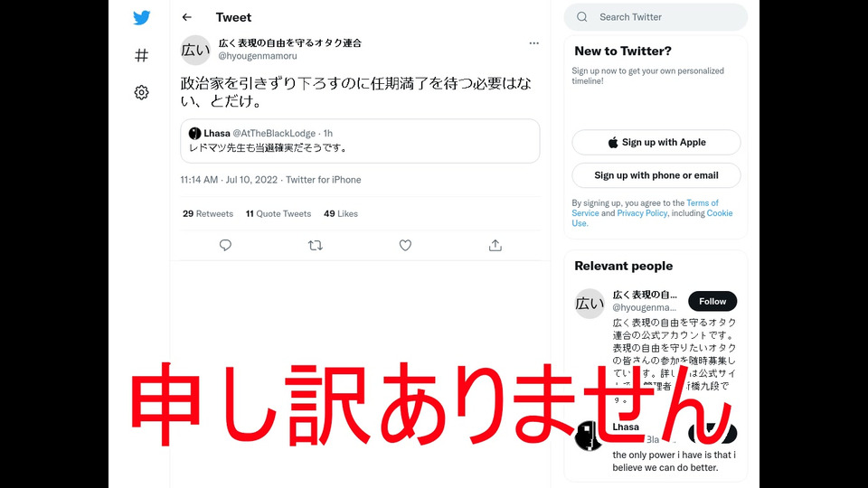The width and height of the screenshot is (868, 488).
Task: Open the Cookie Use link
Action: point(720,213)
